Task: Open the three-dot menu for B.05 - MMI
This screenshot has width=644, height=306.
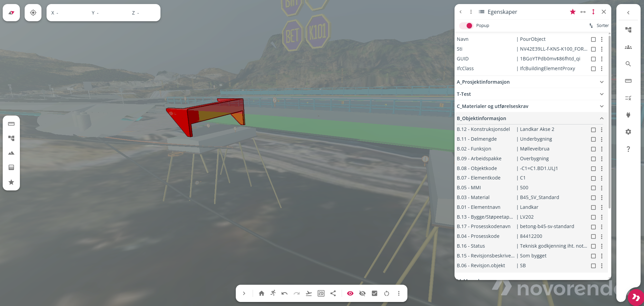Action: tap(602, 188)
